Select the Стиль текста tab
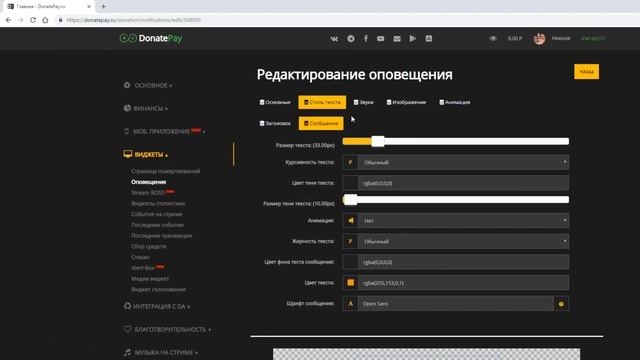Viewport: 640px width, 360px height. pyautogui.click(x=322, y=102)
